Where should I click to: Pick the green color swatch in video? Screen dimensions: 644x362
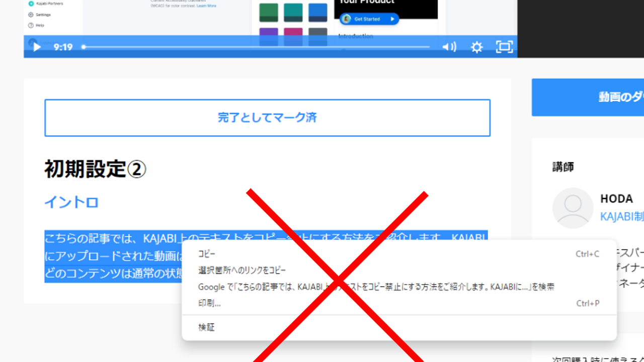pyautogui.click(x=269, y=13)
